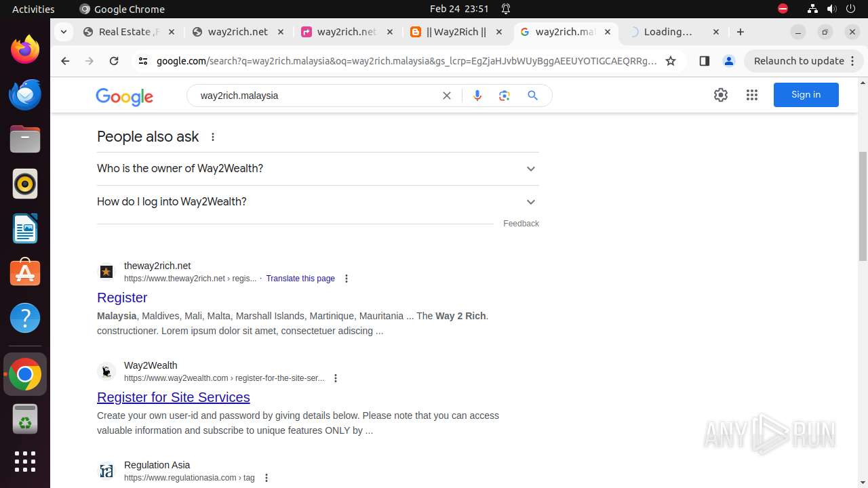Open Trash icon in the dock

25,419
